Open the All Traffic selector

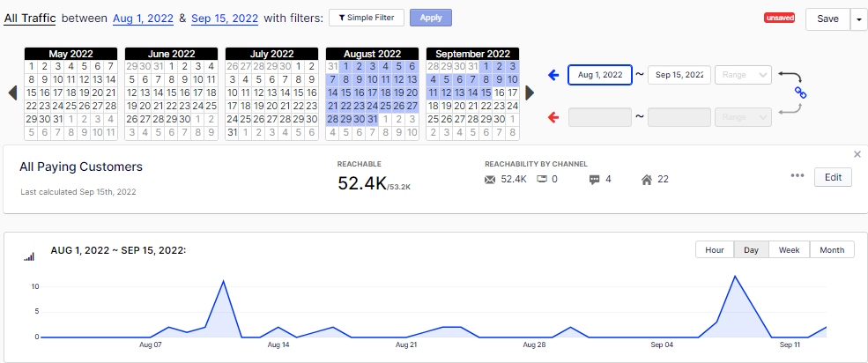coord(30,18)
